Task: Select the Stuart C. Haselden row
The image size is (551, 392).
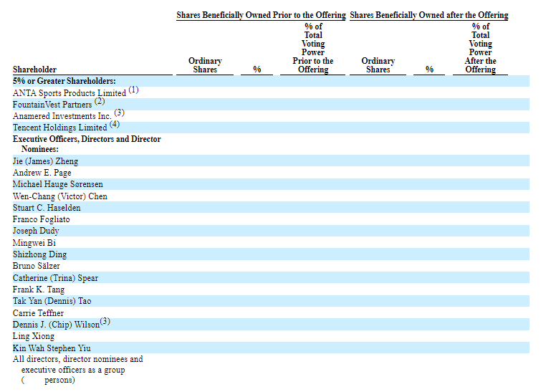Action: [x=47, y=208]
